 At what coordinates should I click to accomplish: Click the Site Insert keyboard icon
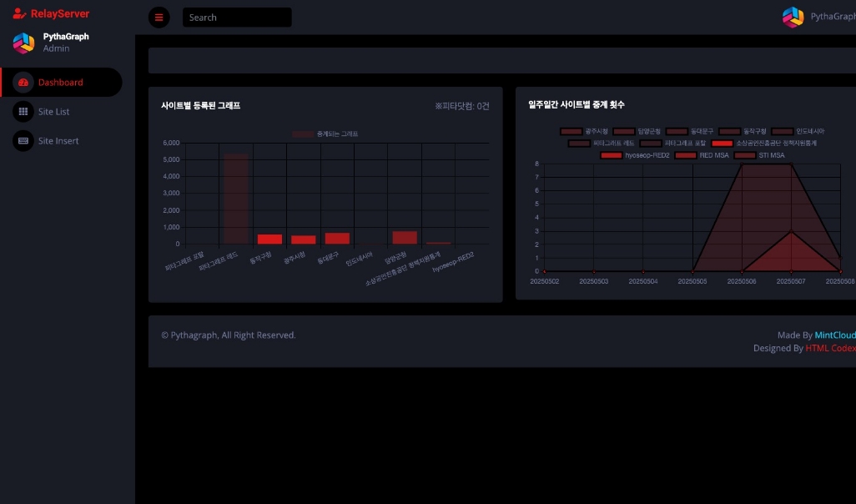tap(23, 141)
